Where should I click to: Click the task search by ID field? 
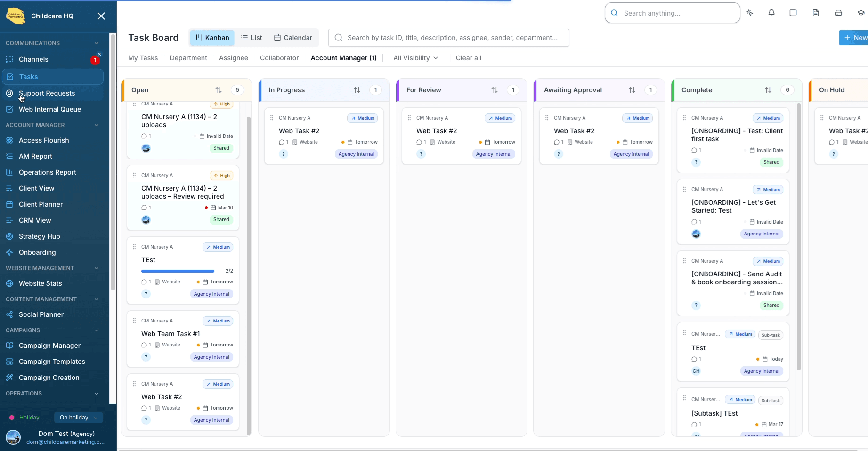click(449, 38)
